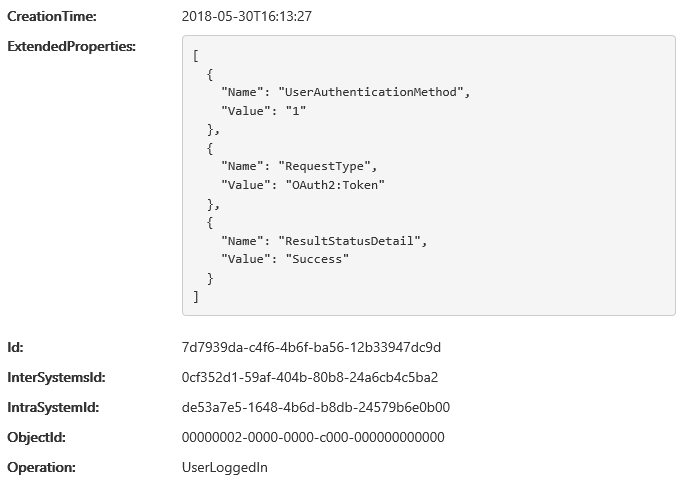Image resolution: width=689 pixels, height=482 pixels.
Task: Click the RequestType name string
Action: 324,166
